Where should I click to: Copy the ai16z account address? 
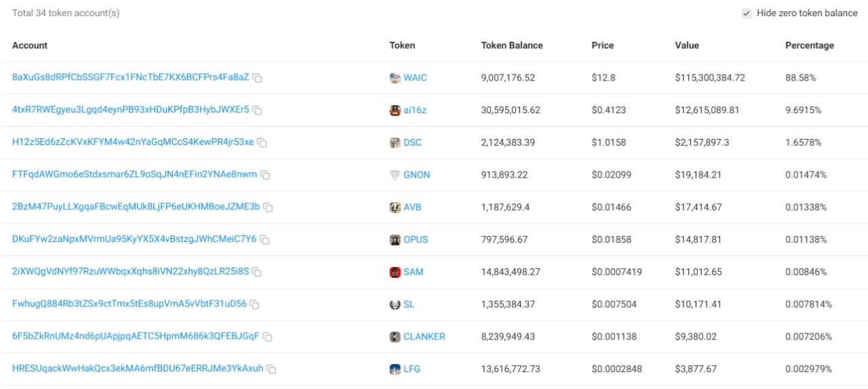[x=258, y=110]
